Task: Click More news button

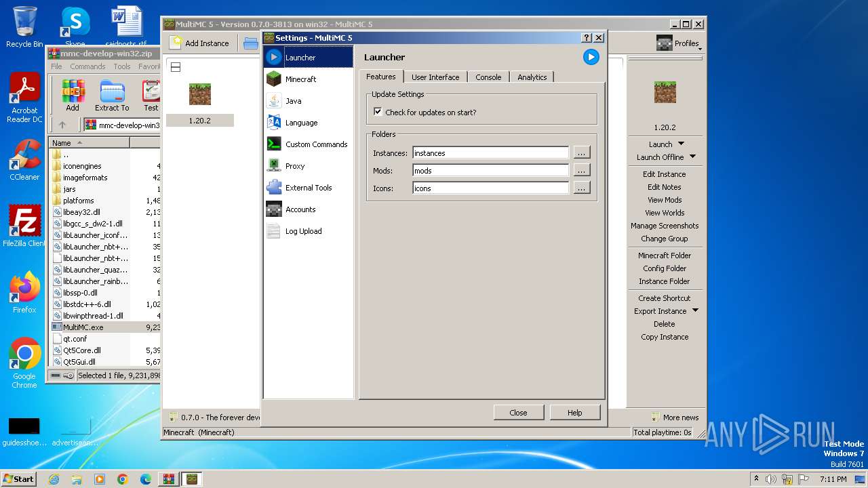Action: coord(675,418)
